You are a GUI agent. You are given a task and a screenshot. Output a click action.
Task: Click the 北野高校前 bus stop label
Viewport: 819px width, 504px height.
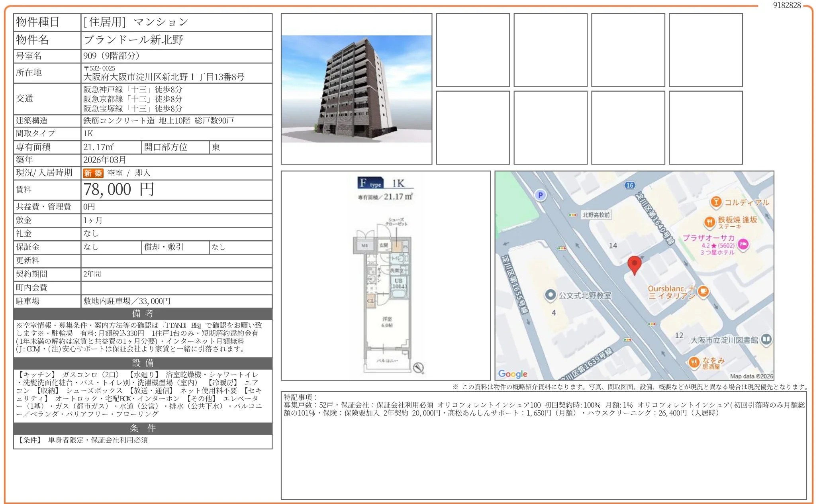pos(596,215)
